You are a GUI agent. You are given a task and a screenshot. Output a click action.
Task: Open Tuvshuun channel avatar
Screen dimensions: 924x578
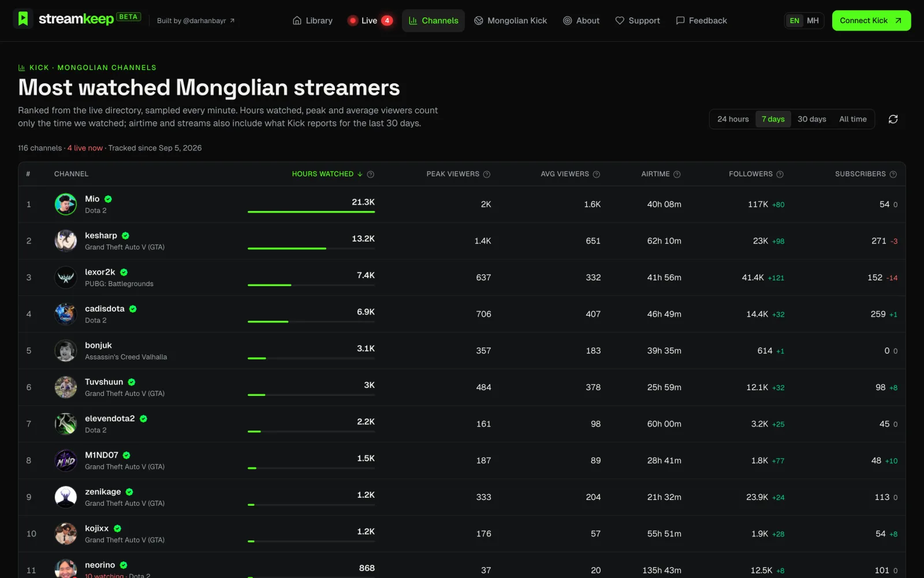66,387
